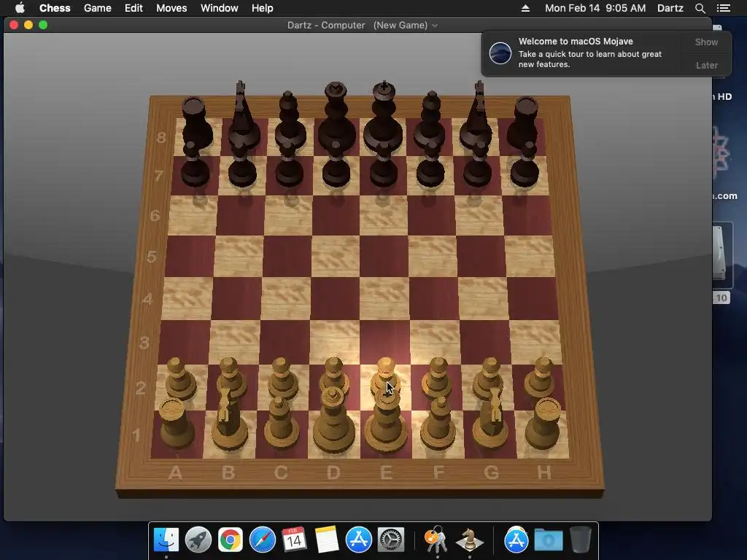747x560 pixels.
Task: Open Notification Center list icon
Action: pyautogui.click(x=723, y=8)
